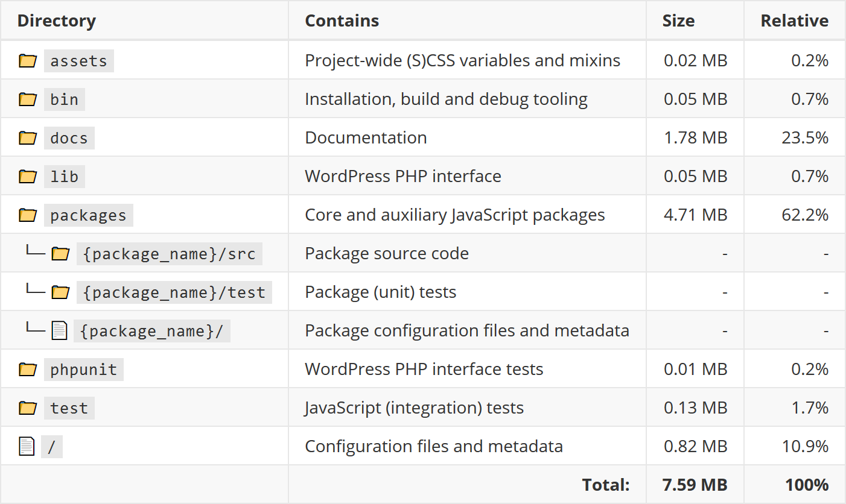Click 'Package configuration files and metadata' description
Screen dimensions: 846x504
pyautogui.click(x=467, y=330)
